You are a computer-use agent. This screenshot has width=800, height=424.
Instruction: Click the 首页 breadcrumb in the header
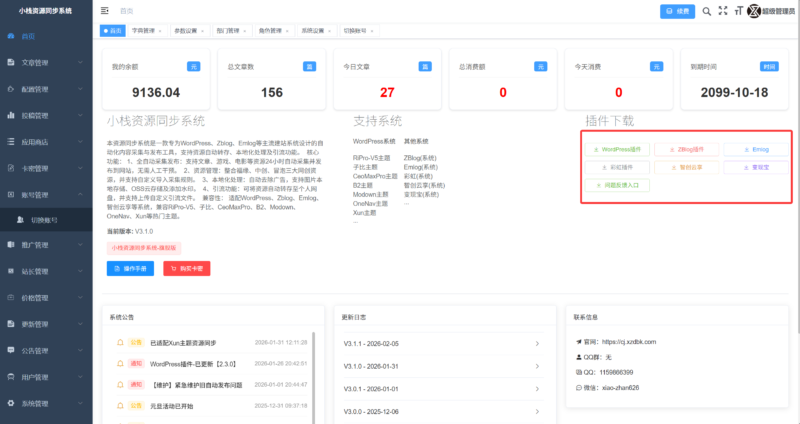coord(127,11)
